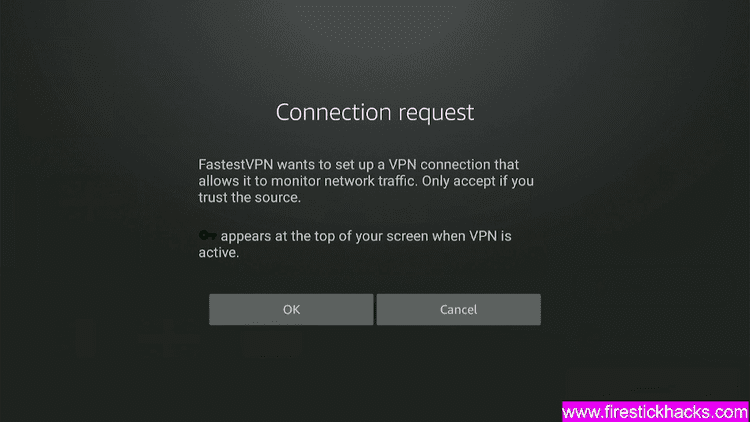Click OK to accept the VPN connection
This screenshot has height=422, width=750.
coord(291,310)
